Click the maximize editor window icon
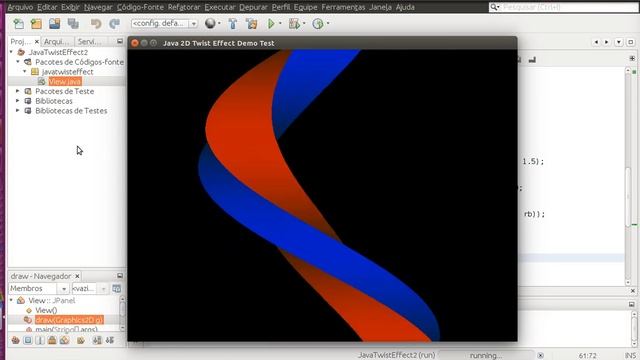 pyautogui.click(x=631, y=42)
